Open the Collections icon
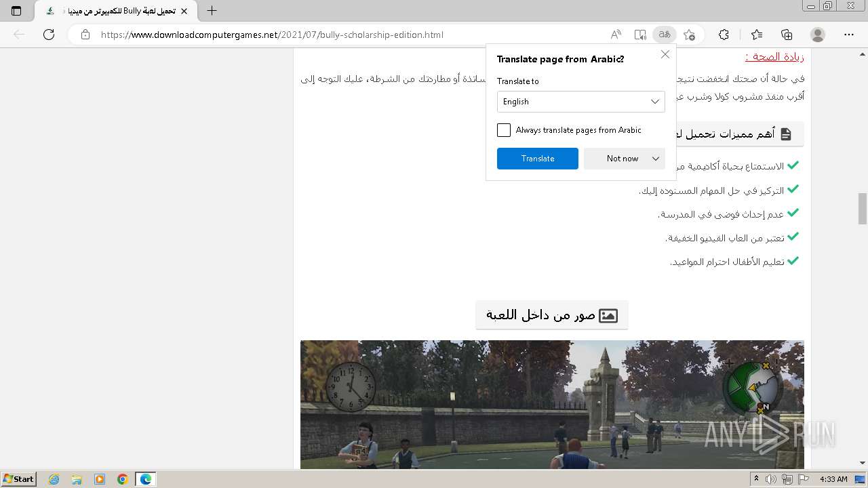Image resolution: width=868 pixels, height=488 pixels. tap(787, 35)
